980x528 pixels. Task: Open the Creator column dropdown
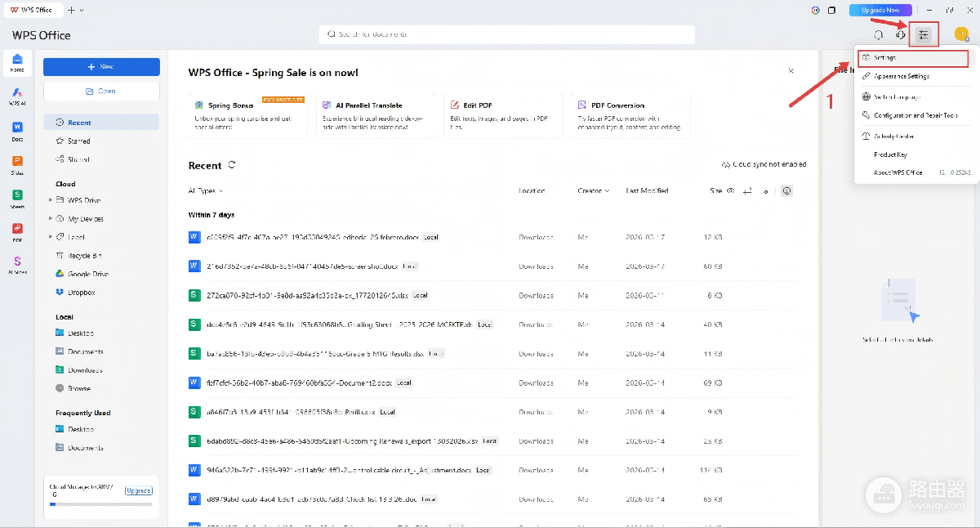click(x=594, y=190)
